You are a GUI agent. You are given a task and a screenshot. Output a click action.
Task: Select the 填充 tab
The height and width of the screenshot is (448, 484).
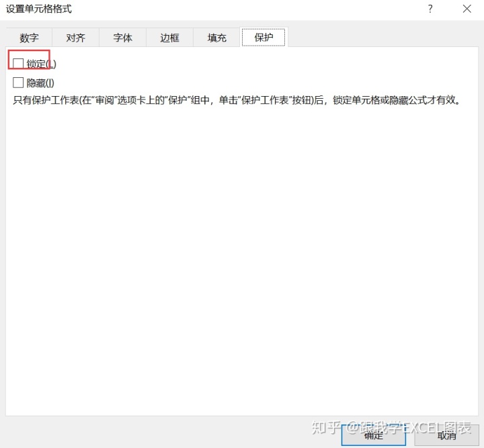point(216,38)
